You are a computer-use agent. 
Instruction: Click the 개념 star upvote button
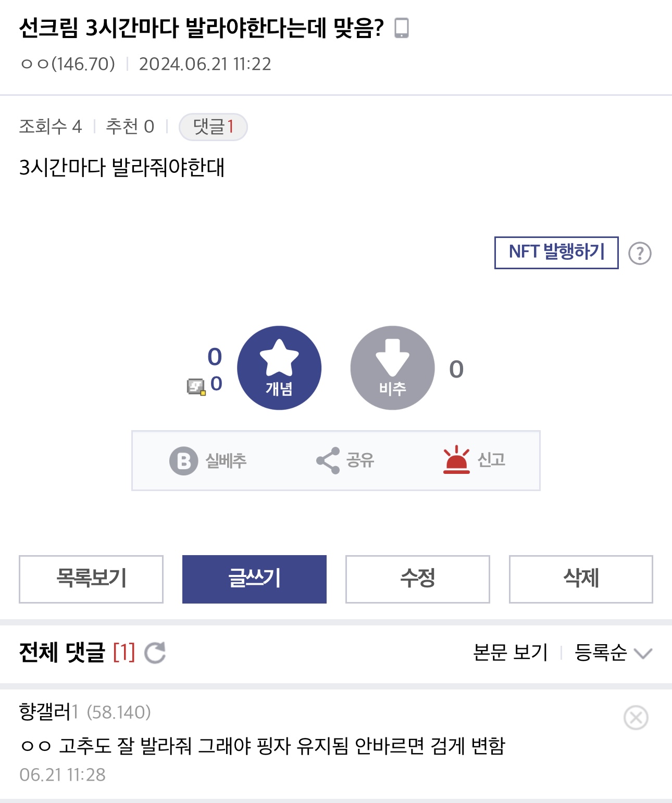click(x=279, y=368)
